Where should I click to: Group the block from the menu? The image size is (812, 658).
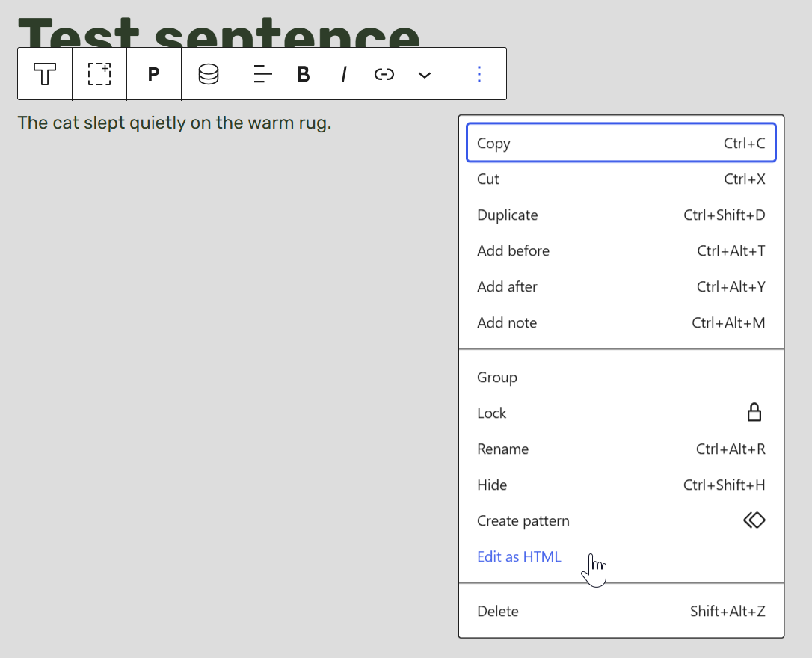(x=621, y=378)
